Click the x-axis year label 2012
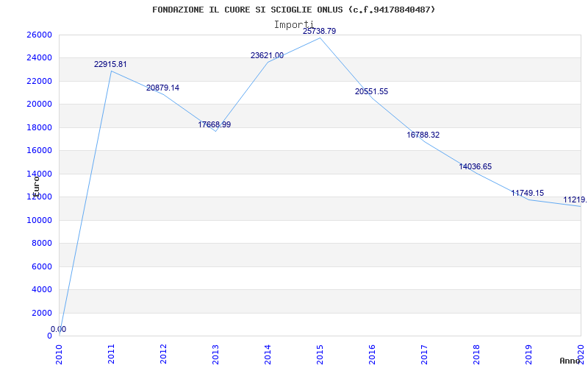 [163, 355]
